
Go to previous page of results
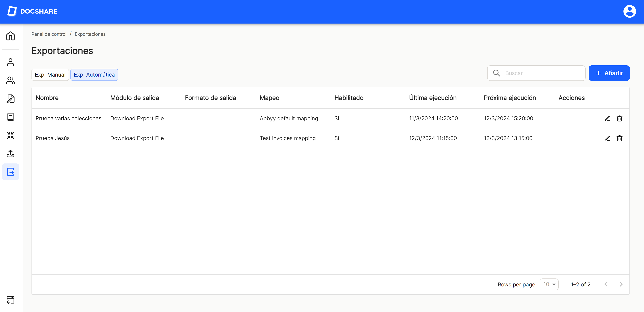point(606,284)
